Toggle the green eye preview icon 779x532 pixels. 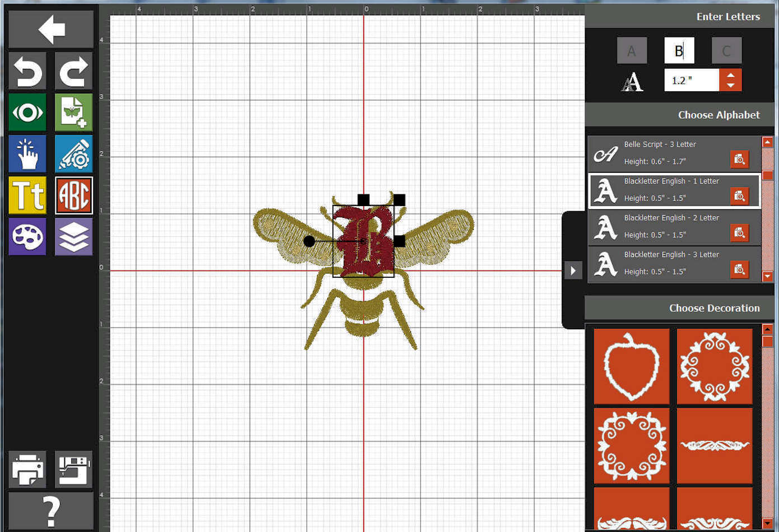point(27,113)
